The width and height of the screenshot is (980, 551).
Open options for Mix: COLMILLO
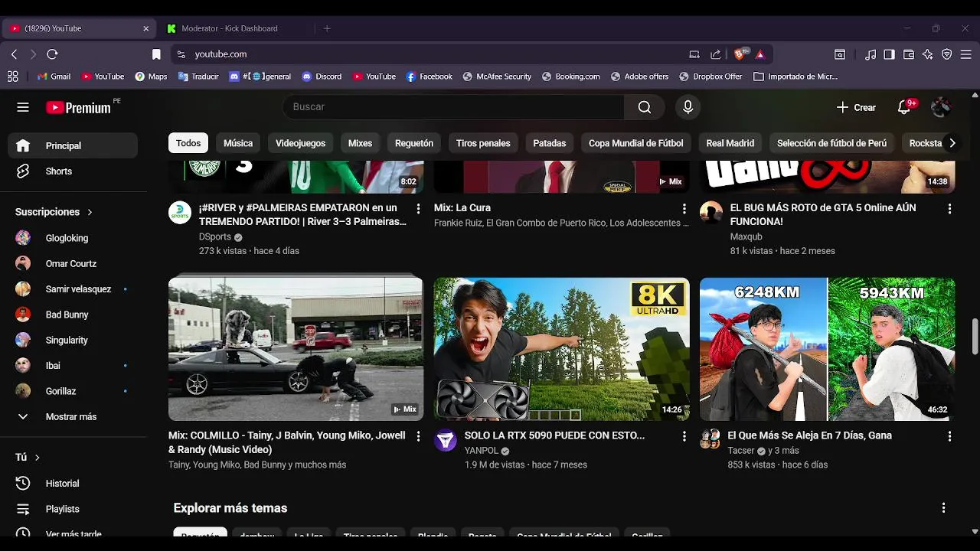[x=418, y=436]
